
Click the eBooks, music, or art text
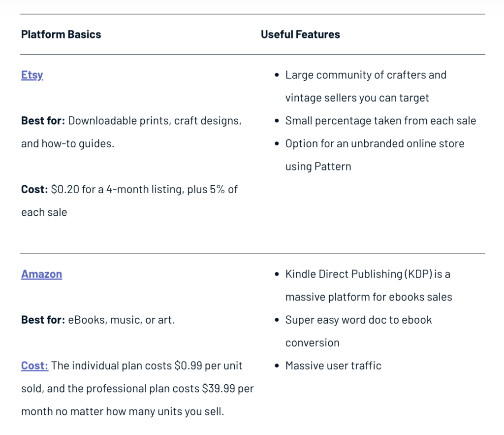[x=122, y=320]
